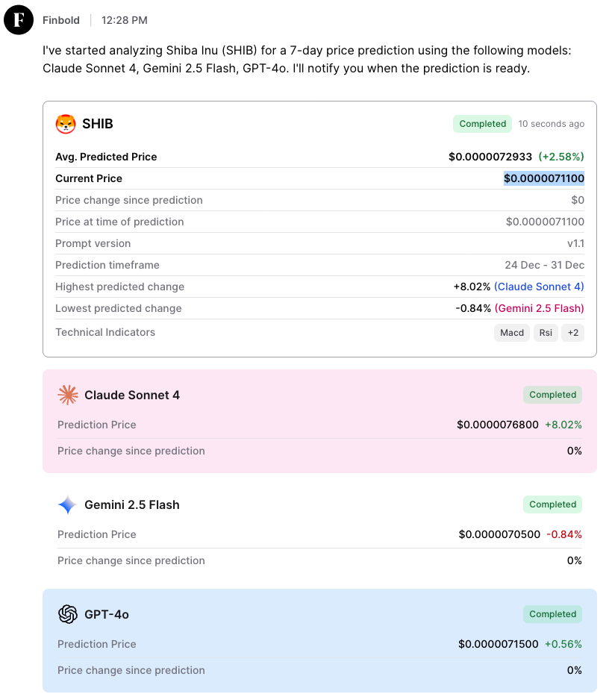Click the GPT-4o Completed status badge
Image resolution: width=609 pixels, height=700 pixels.
[552, 614]
